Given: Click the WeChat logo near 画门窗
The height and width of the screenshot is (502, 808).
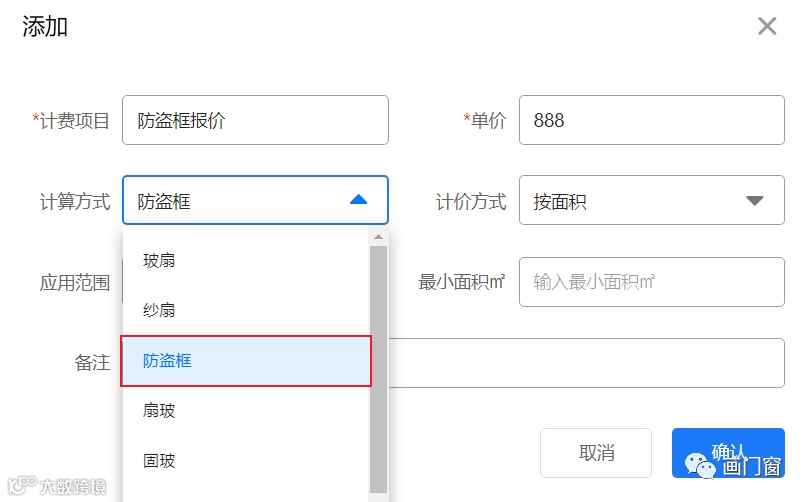Looking at the screenshot, I should tap(700, 463).
